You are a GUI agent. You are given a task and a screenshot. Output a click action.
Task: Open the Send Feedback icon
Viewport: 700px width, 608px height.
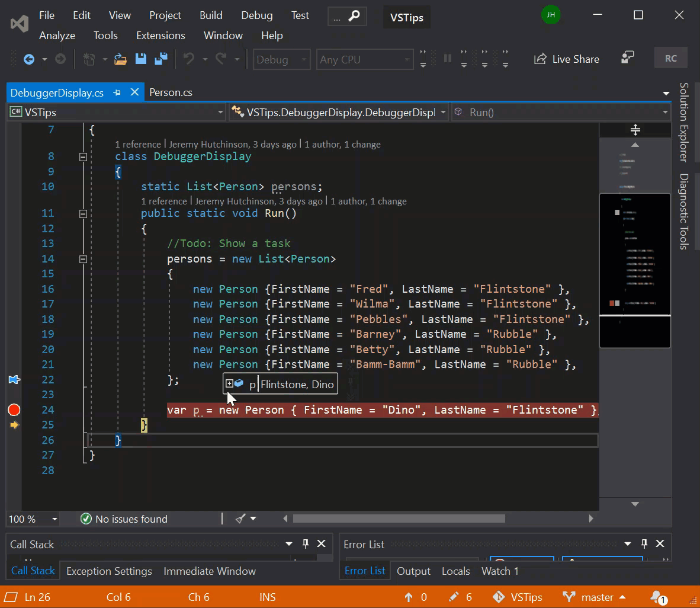[x=628, y=58]
